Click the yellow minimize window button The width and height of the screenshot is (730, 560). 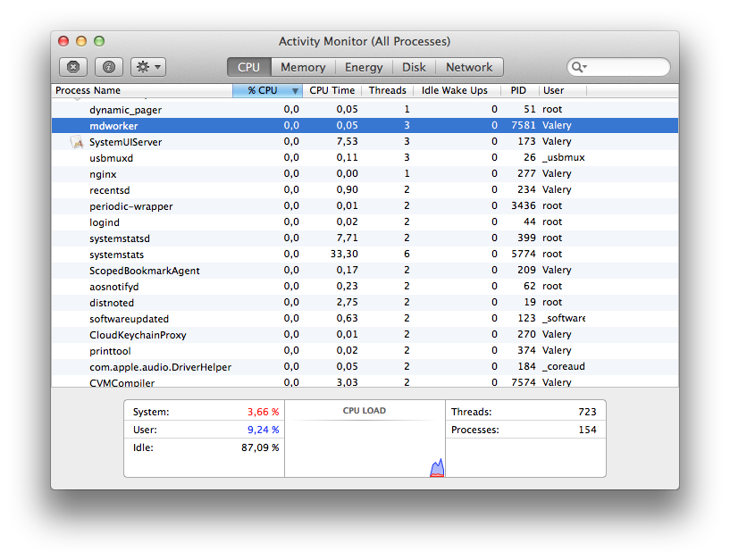point(81,41)
